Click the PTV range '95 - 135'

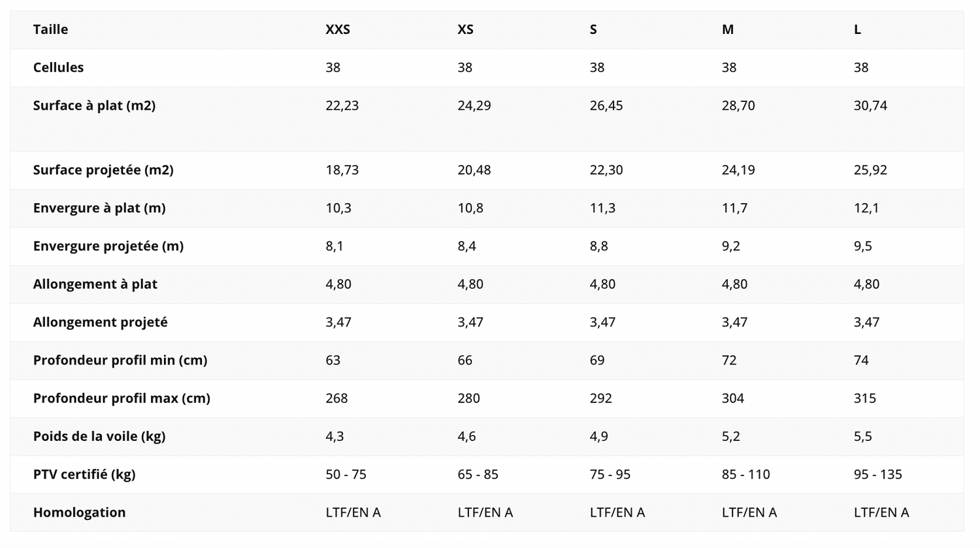(x=877, y=474)
